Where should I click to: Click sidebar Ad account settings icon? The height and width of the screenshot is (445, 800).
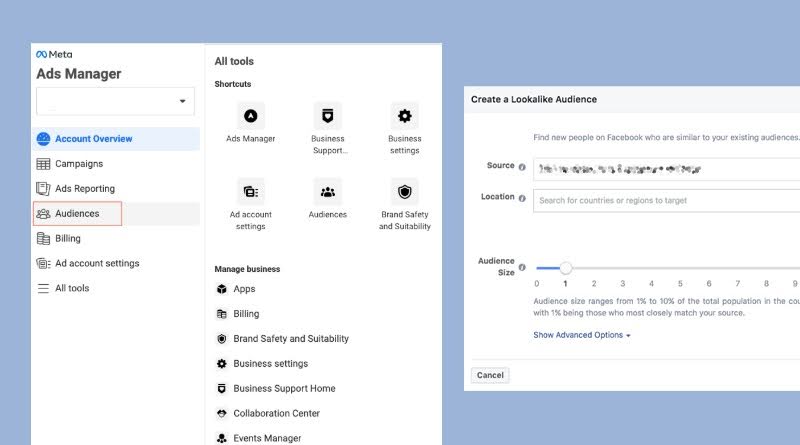pos(43,263)
